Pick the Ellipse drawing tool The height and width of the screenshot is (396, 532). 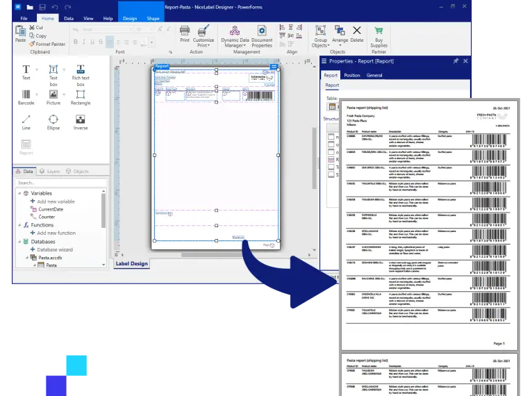click(x=53, y=121)
